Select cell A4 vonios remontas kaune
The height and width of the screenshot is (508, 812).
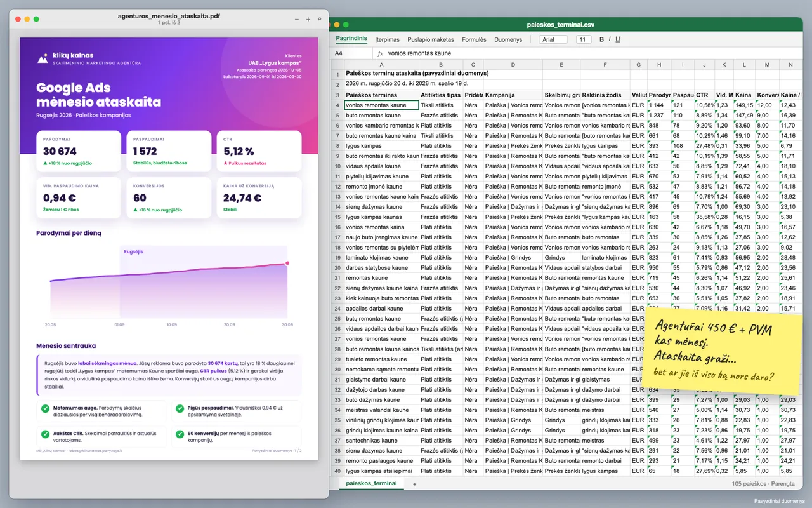[x=381, y=105]
